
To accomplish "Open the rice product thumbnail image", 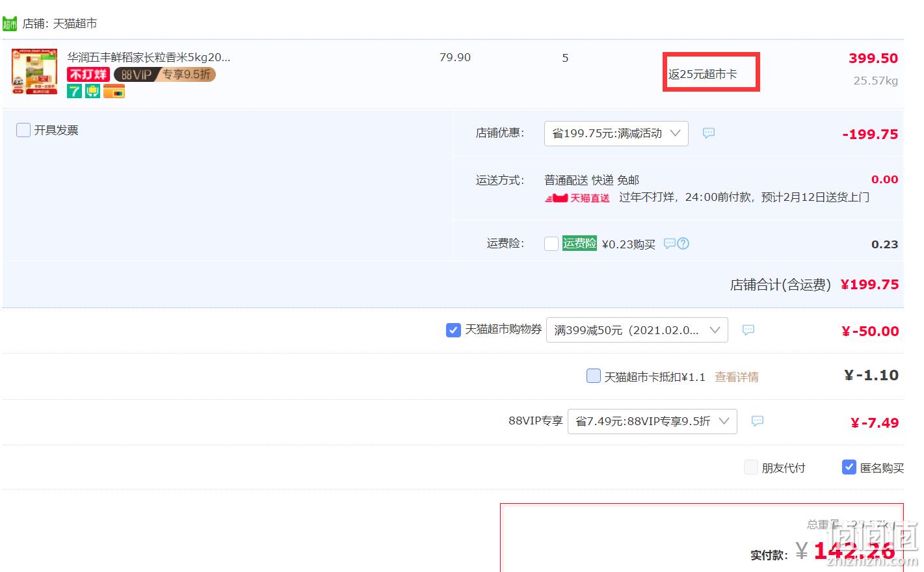I will click(x=34, y=71).
